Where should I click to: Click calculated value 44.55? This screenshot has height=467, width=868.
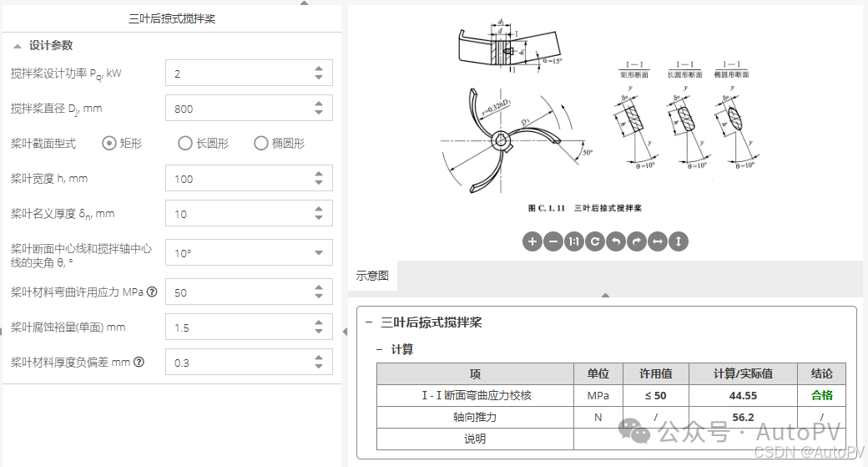pyautogui.click(x=743, y=395)
